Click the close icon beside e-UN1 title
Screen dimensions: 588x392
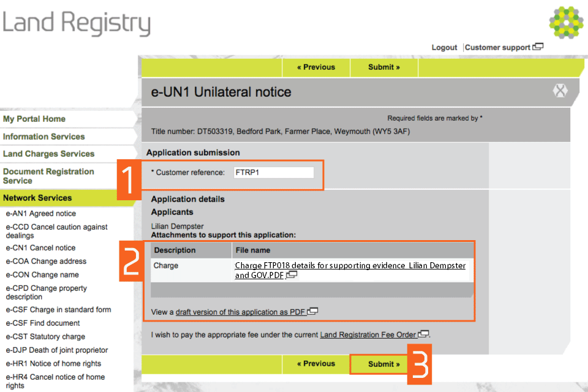[x=560, y=91]
